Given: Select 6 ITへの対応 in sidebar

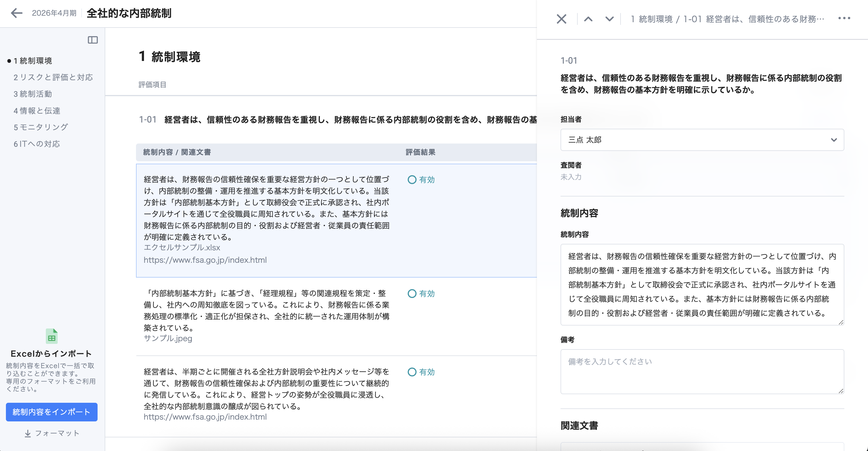Looking at the screenshot, I should [37, 144].
